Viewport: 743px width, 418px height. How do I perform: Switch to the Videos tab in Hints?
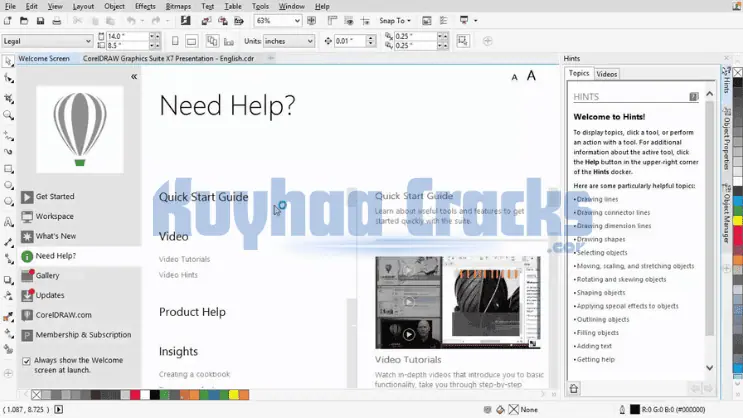pyautogui.click(x=606, y=74)
